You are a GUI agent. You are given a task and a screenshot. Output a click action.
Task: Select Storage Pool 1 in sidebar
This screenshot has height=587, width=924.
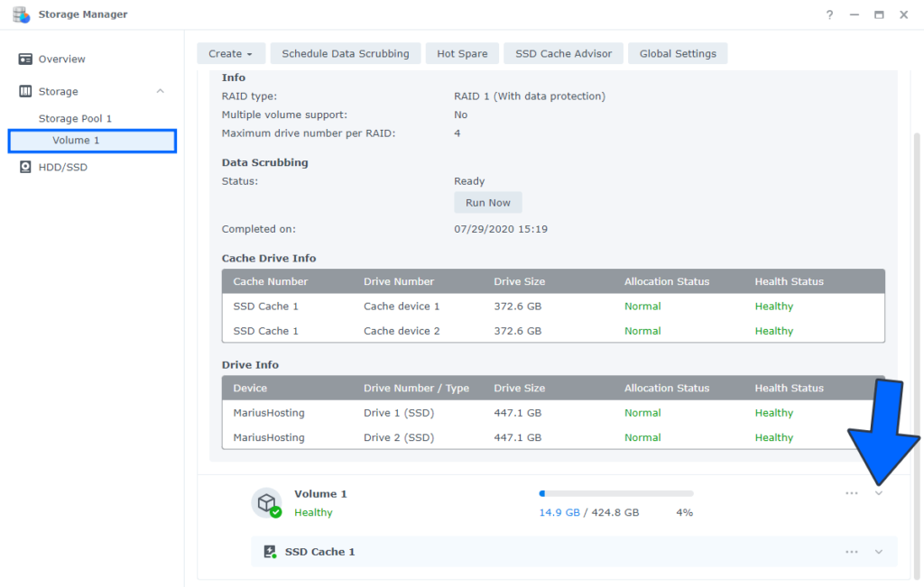[75, 119]
